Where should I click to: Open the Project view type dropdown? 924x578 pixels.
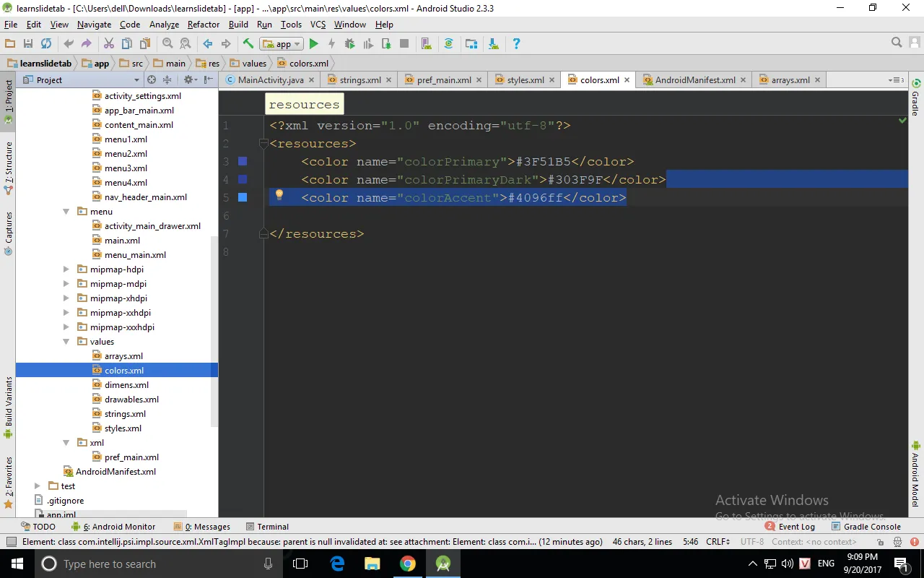[82, 79]
